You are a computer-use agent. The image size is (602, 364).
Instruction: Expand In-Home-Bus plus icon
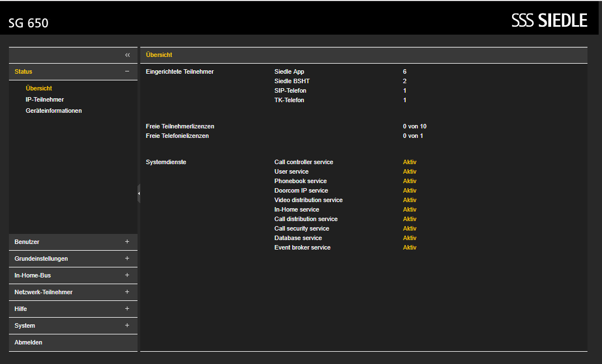(127, 275)
